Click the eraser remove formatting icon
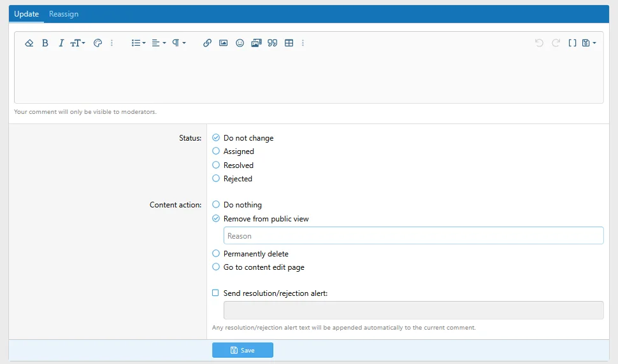618x364 pixels. 29,43
